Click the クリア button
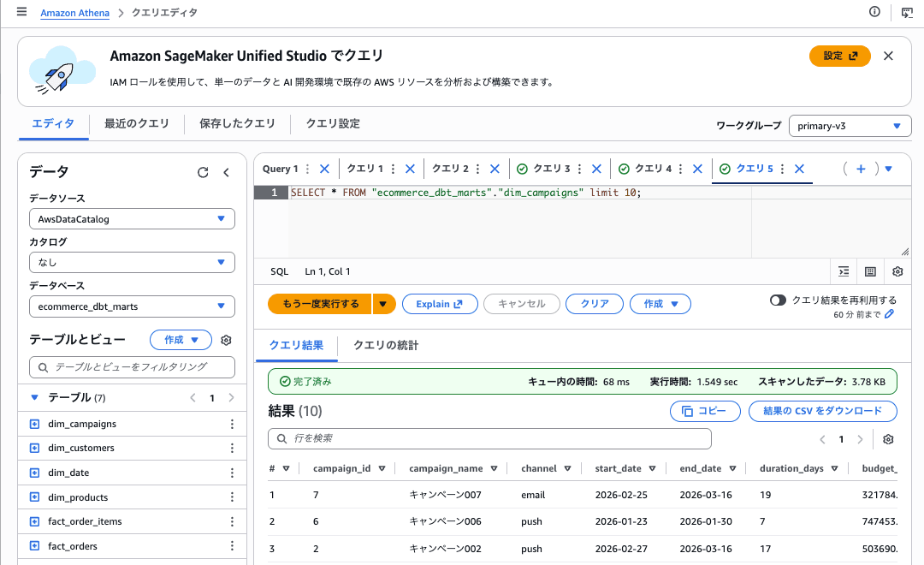The width and height of the screenshot is (924, 565). pos(595,304)
